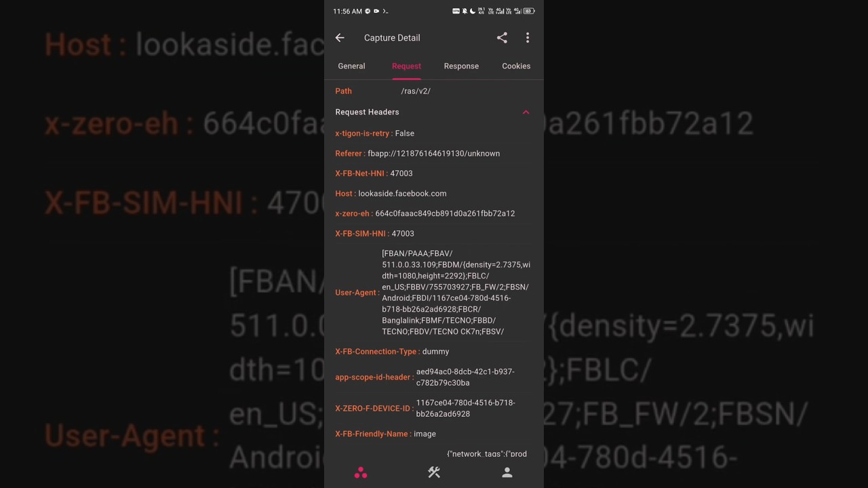The width and height of the screenshot is (868, 488).
Task: Tap the Host value lookaside.facebook.com
Action: point(402,193)
